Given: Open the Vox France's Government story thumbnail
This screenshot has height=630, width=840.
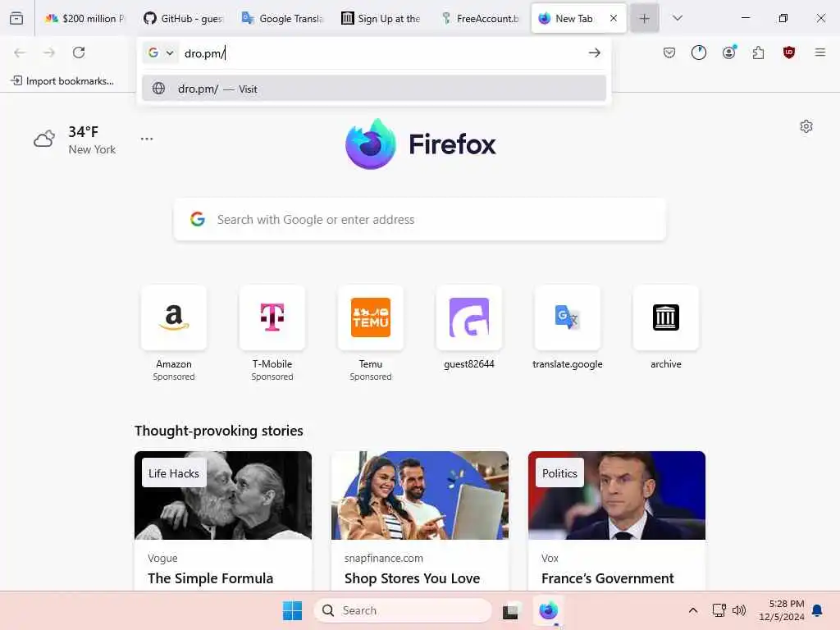Looking at the screenshot, I should coord(617,495).
